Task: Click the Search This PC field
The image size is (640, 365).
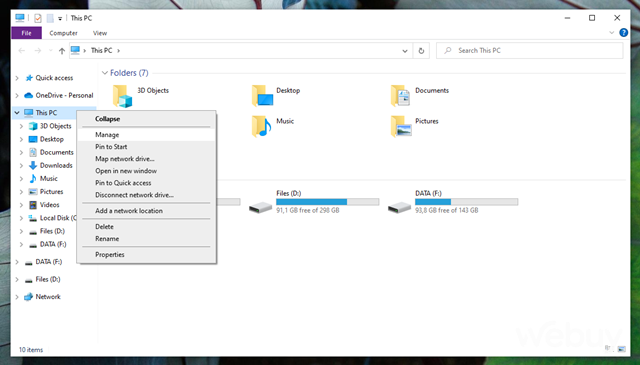Action: click(x=529, y=51)
